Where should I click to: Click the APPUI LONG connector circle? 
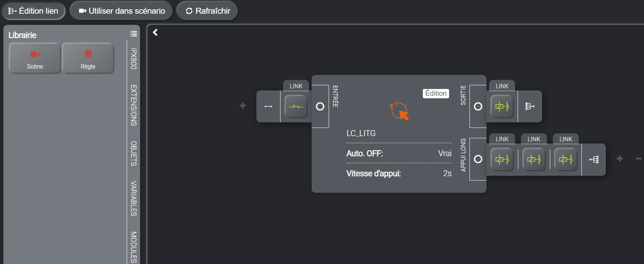click(478, 159)
